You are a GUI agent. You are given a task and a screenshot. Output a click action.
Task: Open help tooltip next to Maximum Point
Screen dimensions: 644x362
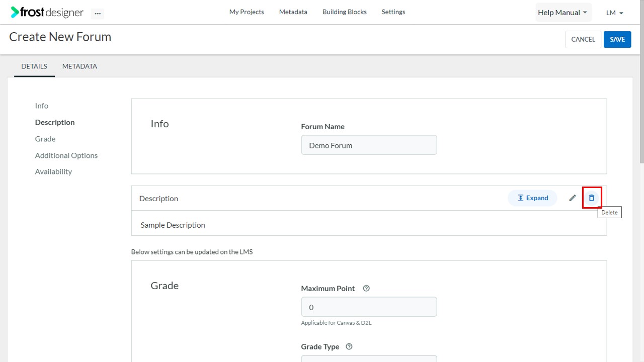click(366, 288)
